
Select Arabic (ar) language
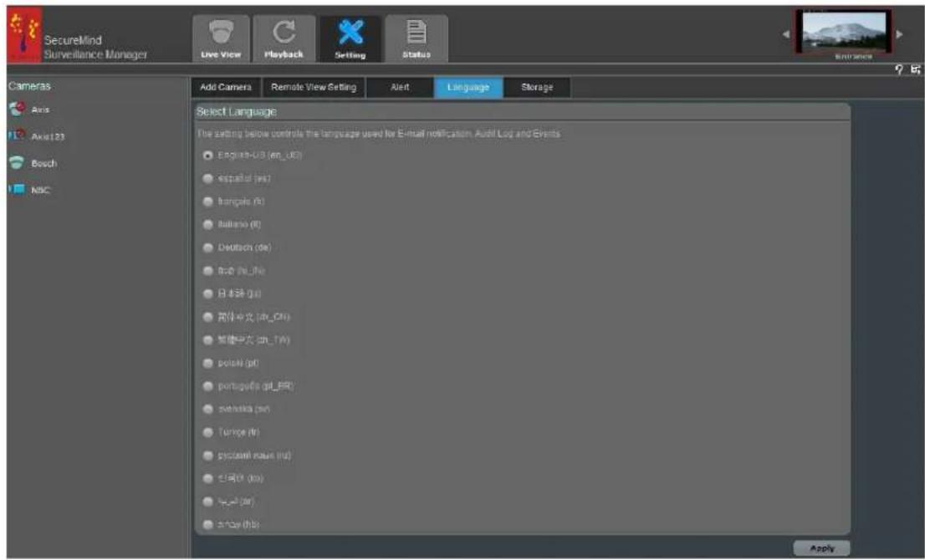pyautogui.click(x=207, y=501)
